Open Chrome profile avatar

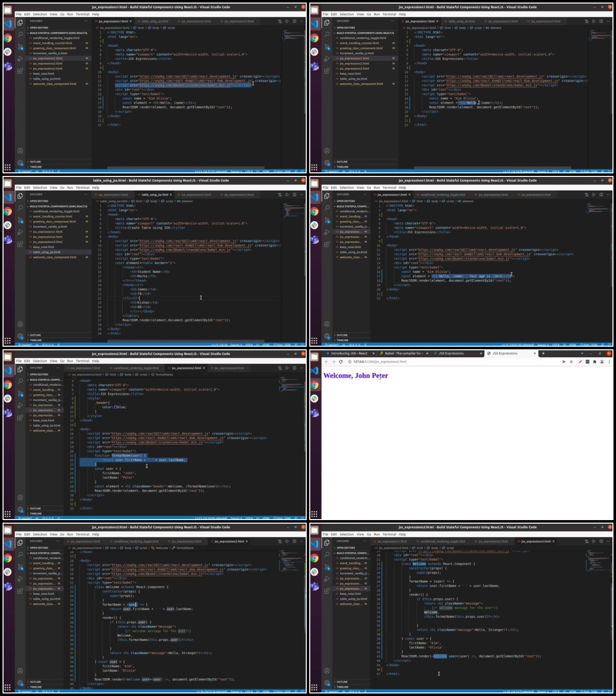[602, 361]
